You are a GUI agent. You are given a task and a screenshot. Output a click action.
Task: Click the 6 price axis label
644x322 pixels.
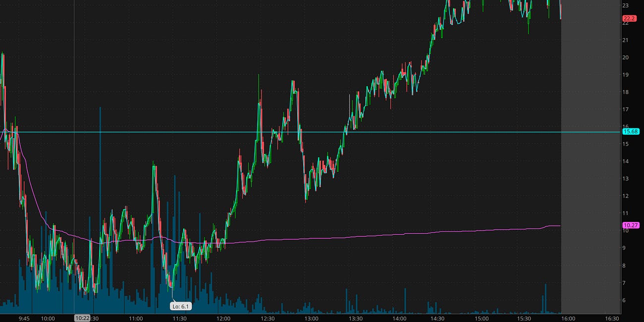click(x=624, y=300)
